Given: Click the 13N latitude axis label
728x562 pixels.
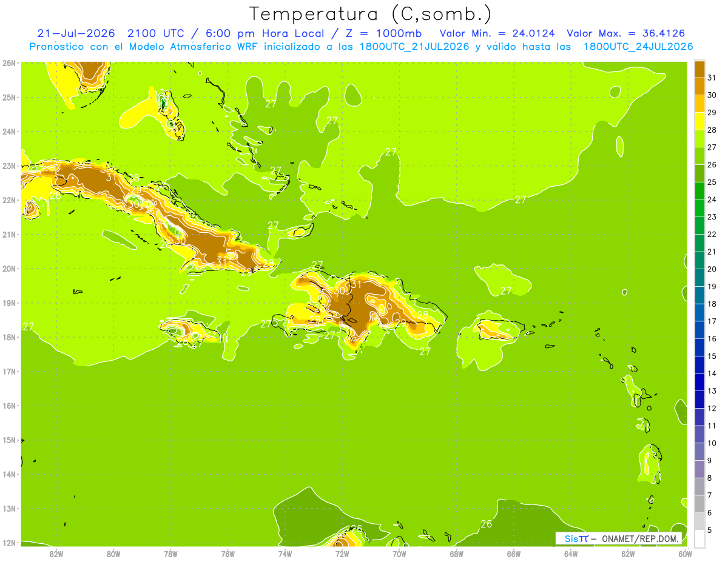Looking at the screenshot, I should click(9, 508).
